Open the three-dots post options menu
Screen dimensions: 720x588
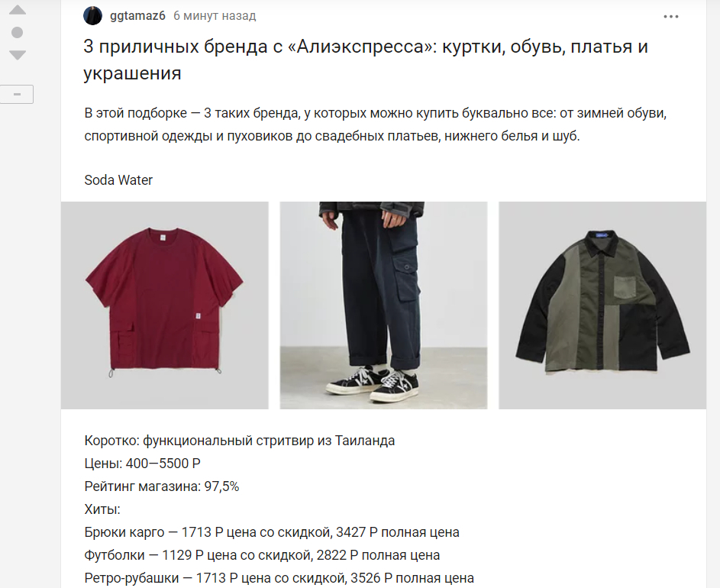coord(671,17)
